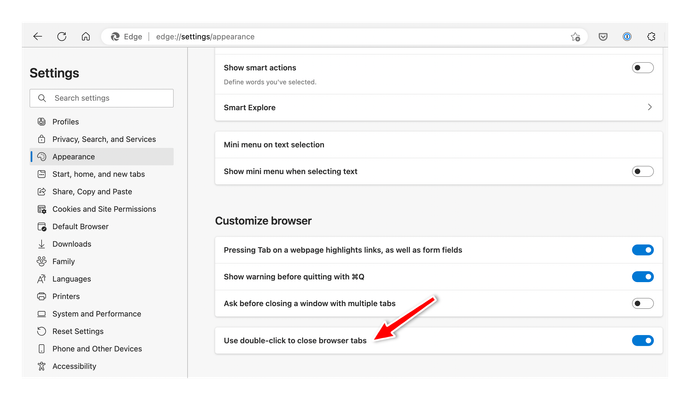Click Define words you've selected description
This screenshot has width=690, height=400.
270,82
